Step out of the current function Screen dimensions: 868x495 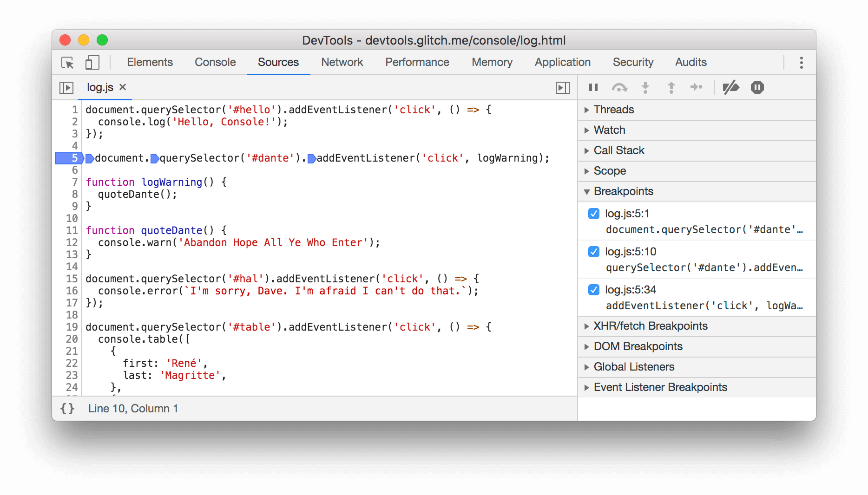click(671, 87)
